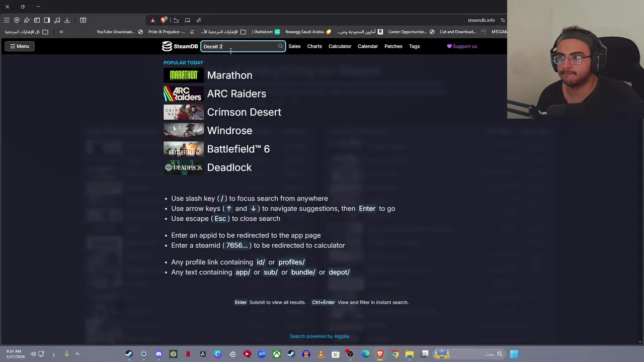Toggle the sidebar panel icon

point(47,20)
